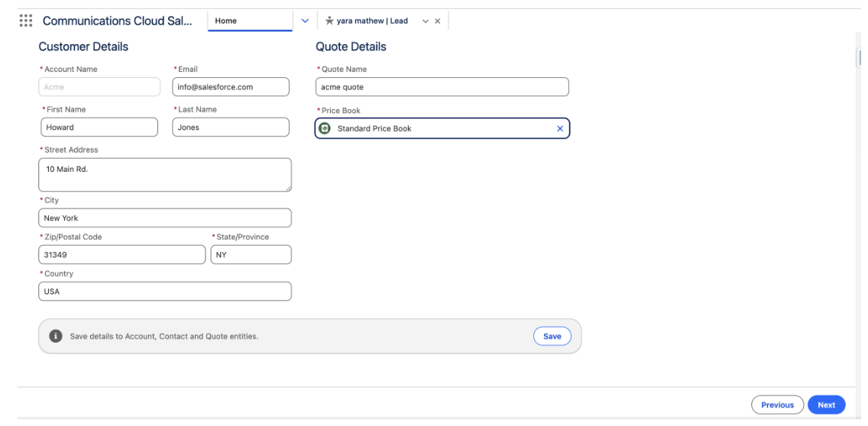This screenshot has height=426, width=868.
Task: Switch to the Home tab
Action: (x=250, y=21)
